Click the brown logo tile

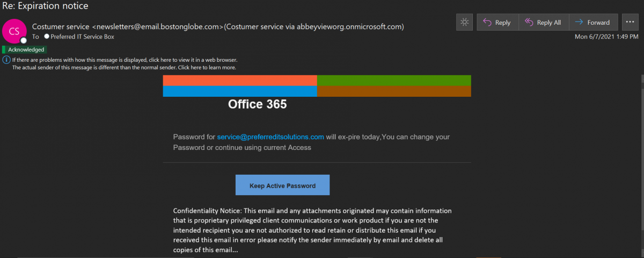(x=394, y=91)
